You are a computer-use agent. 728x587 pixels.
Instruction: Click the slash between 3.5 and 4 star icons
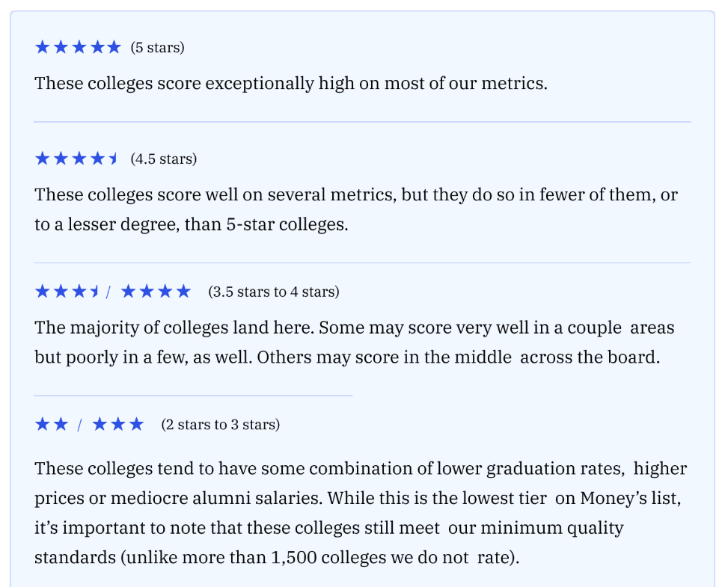108,292
